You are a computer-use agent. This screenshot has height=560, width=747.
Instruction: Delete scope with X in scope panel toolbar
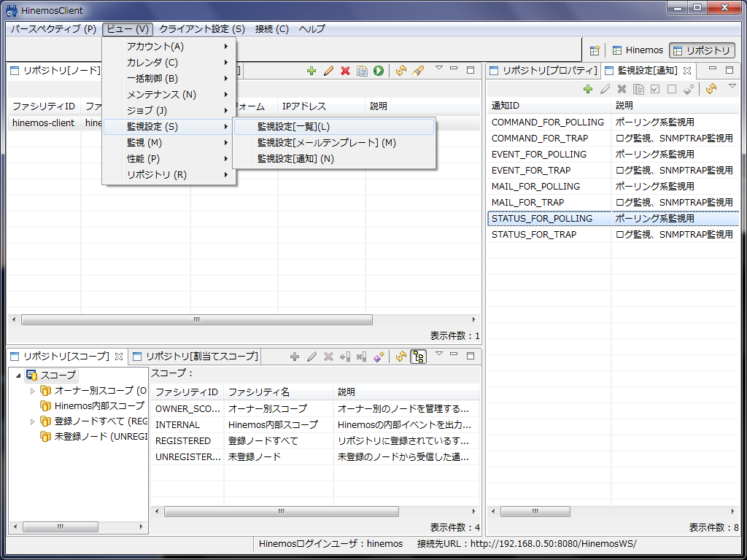pos(328,357)
